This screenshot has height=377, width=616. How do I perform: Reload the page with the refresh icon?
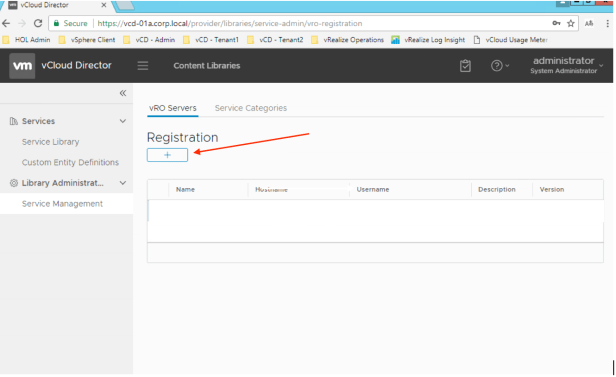pos(38,24)
